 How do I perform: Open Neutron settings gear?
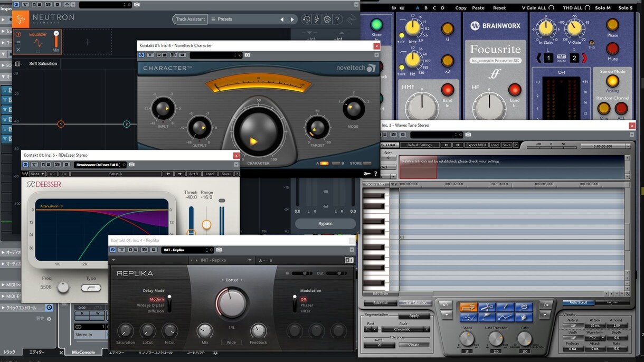[327, 20]
